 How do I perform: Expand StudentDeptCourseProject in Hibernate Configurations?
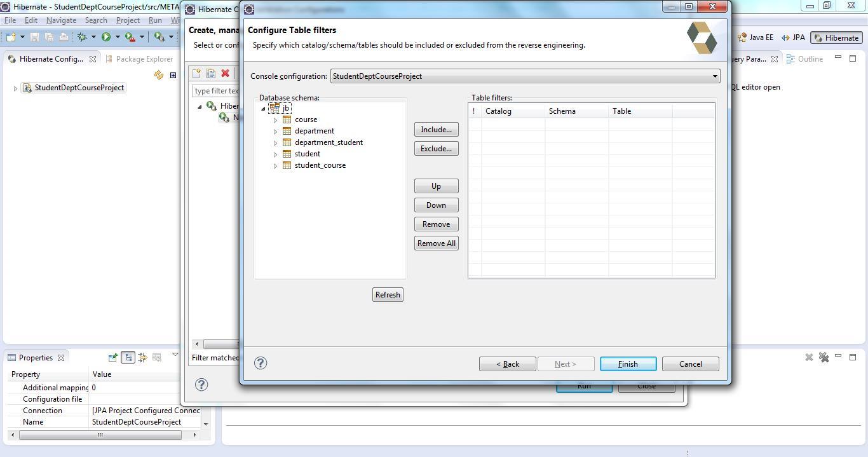pos(15,88)
